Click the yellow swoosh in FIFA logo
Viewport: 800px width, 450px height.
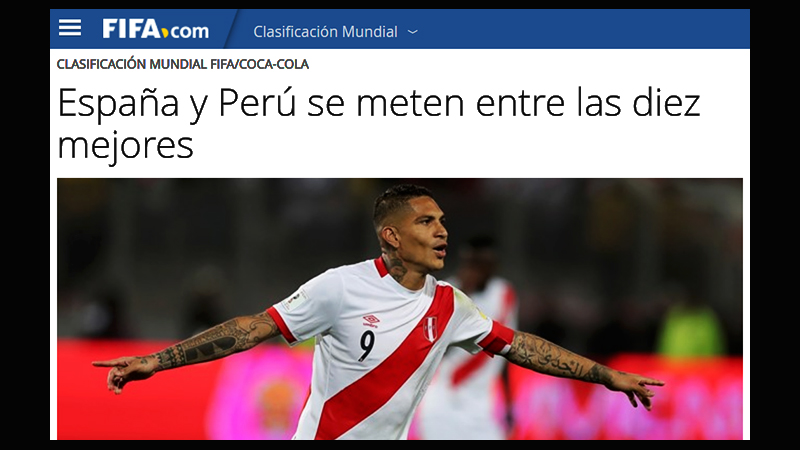click(163, 34)
